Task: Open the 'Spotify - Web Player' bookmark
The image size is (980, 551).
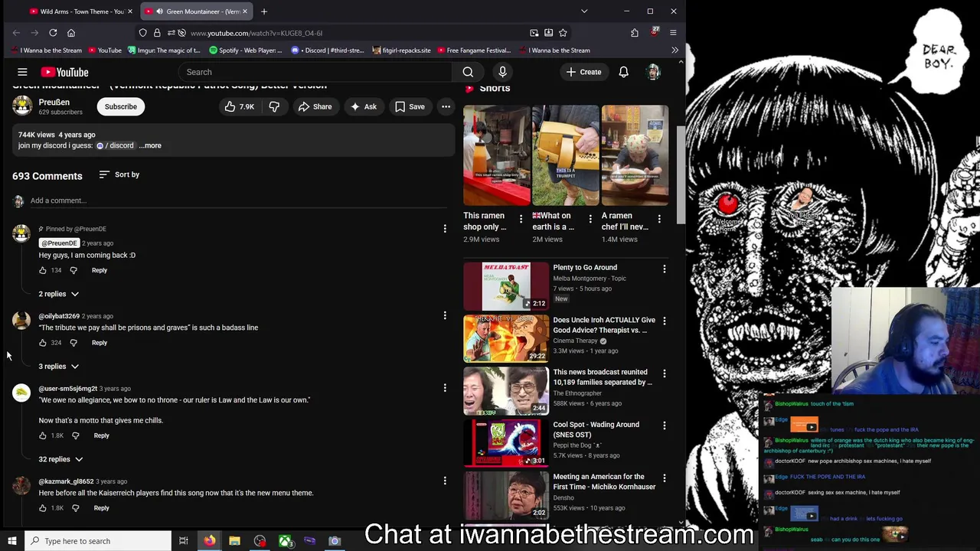Action: click(x=246, y=51)
